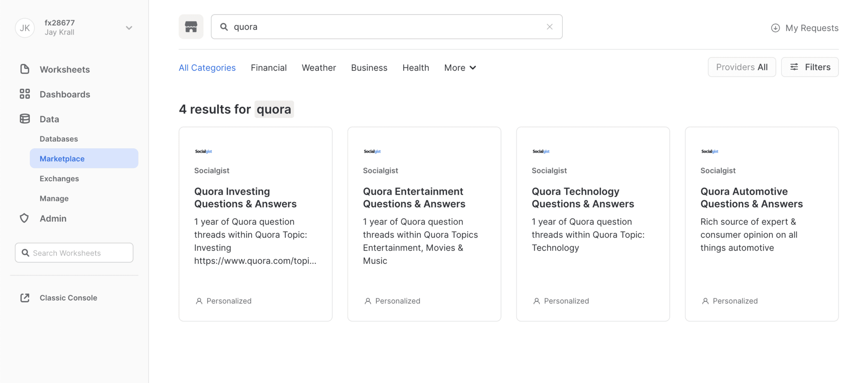Open My Requests
This screenshot has height=383, width=868.
[x=804, y=28]
